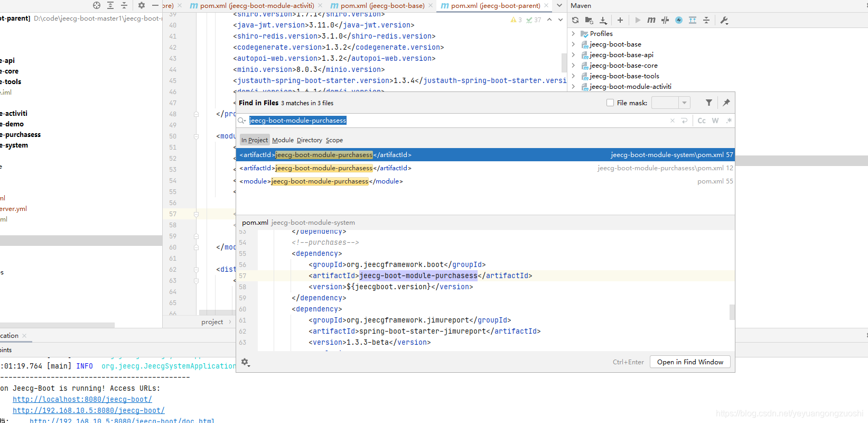The width and height of the screenshot is (868, 423).
Task: Click Generate Sources and Update Folders icon
Action: click(589, 20)
